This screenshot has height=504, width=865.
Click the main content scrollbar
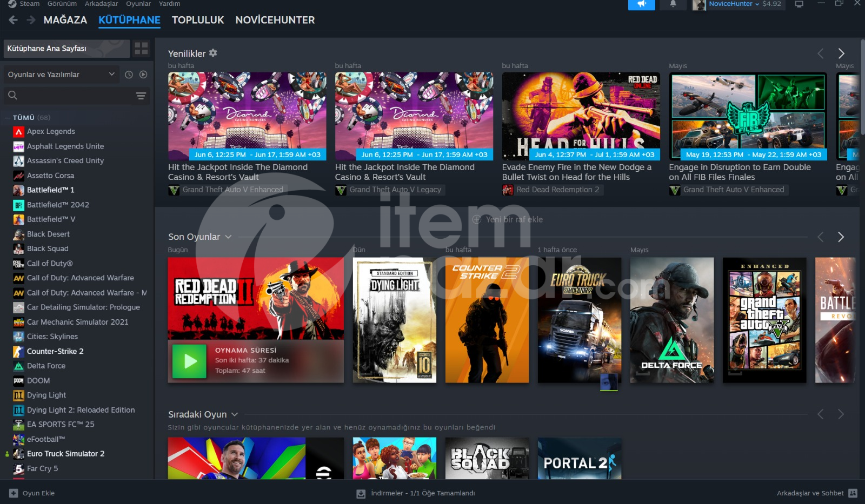pos(862,86)
